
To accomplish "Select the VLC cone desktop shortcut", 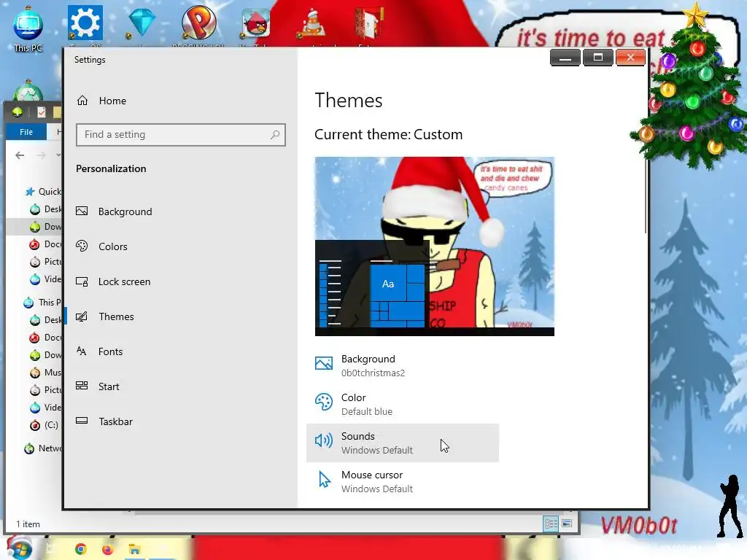I will (312, 25).
